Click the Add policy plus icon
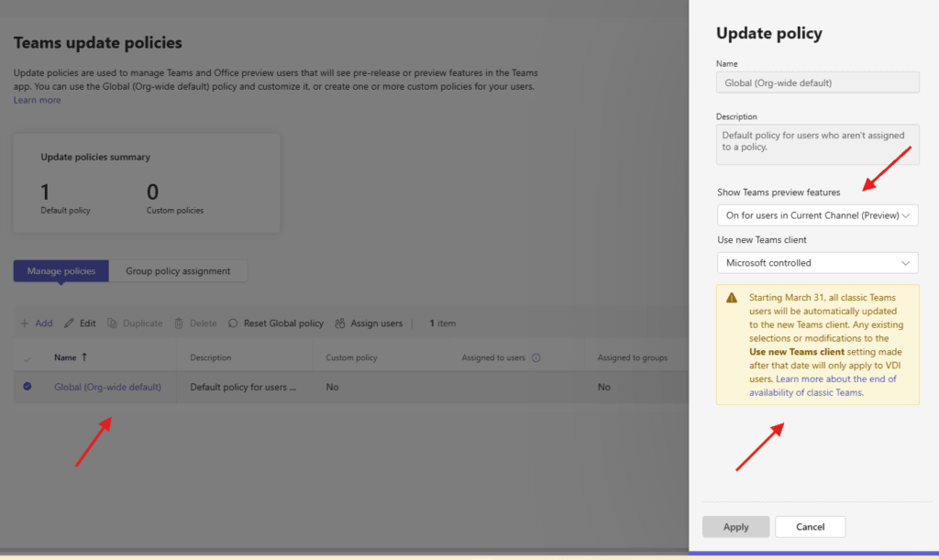Image resolution: width=939 pixels, height=560 pixels. (25, 324)
